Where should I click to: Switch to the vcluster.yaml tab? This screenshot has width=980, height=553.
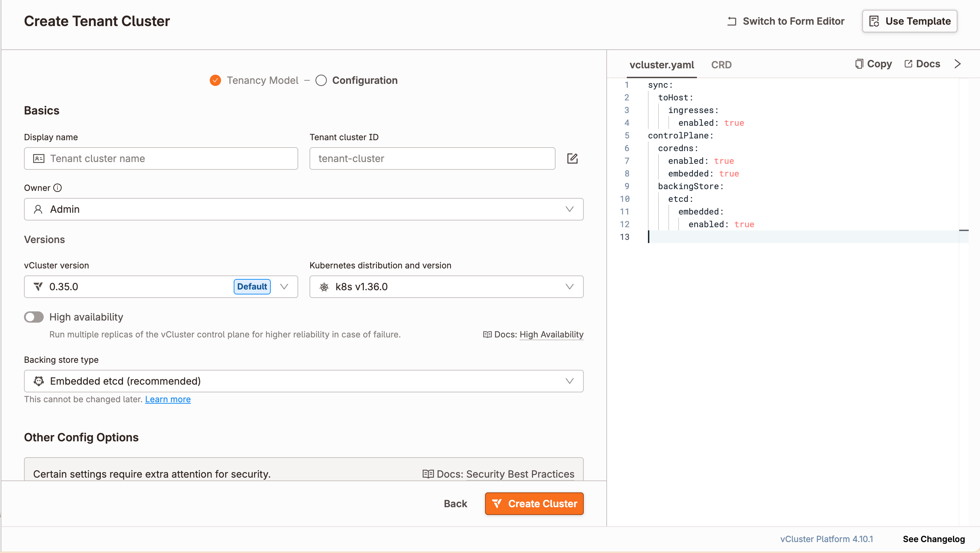point(662,64)
